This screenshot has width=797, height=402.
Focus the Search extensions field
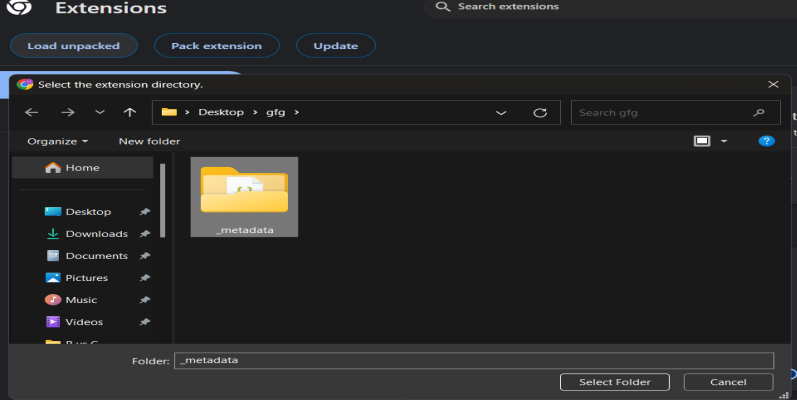pyautogui.click(x=610, y=7)
